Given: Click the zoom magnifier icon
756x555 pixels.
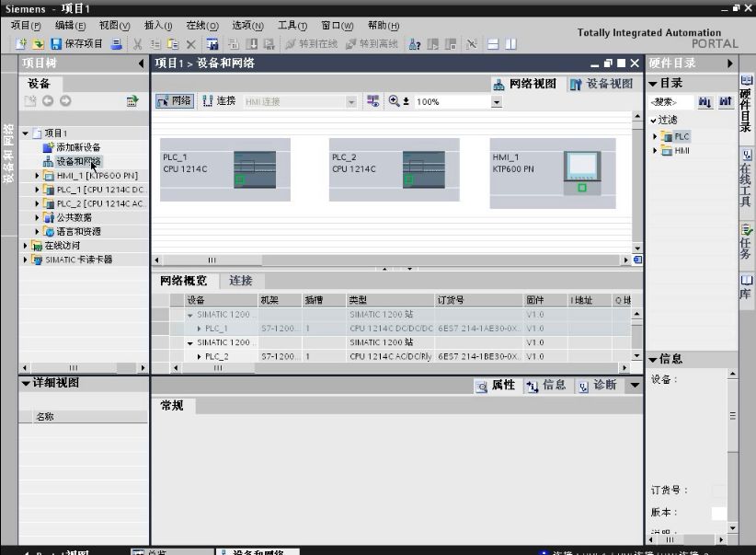Looking at the screenshot, I should [x=394, y=101].
